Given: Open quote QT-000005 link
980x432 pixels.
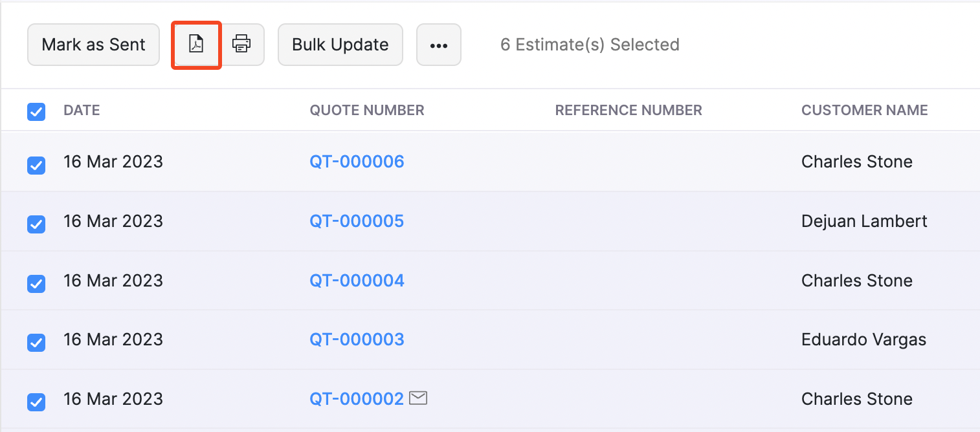Looking at the screenshot, I should click(x=357, y=221).
